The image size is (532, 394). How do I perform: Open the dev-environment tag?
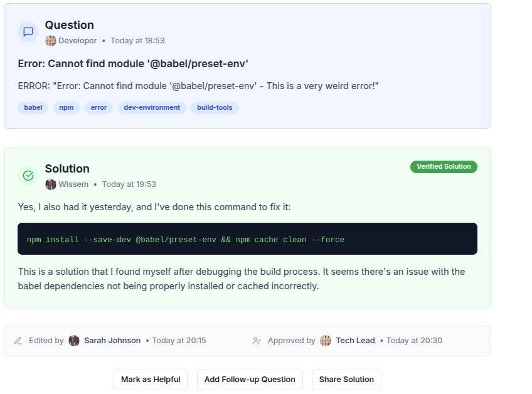(x=152, y=108)
